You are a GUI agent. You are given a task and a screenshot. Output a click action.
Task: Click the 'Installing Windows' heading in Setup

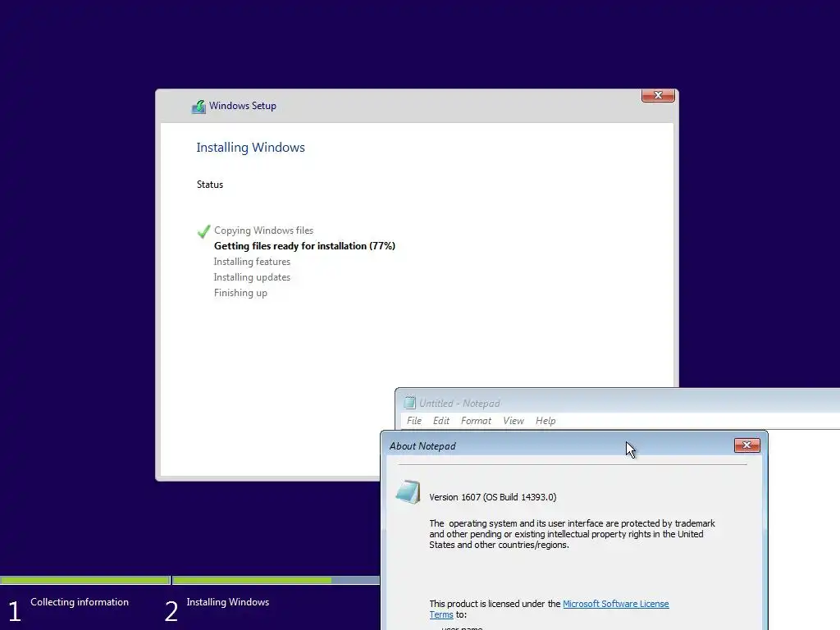[250, 148]
